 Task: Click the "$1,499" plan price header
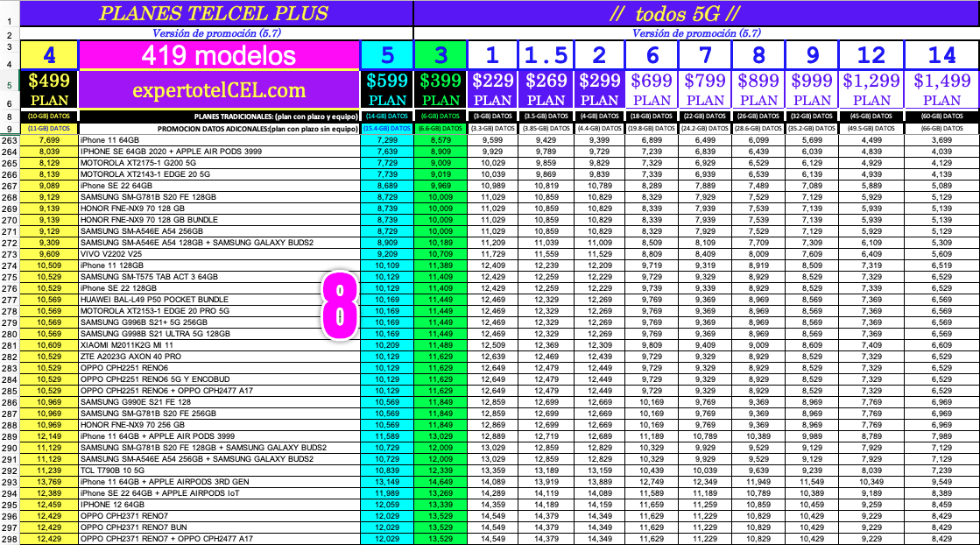point(941,81)
